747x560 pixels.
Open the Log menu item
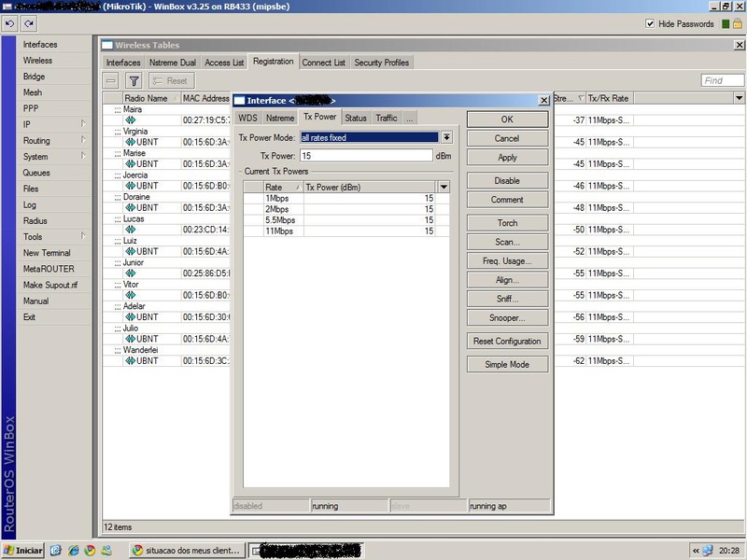[x=30, y=204]
